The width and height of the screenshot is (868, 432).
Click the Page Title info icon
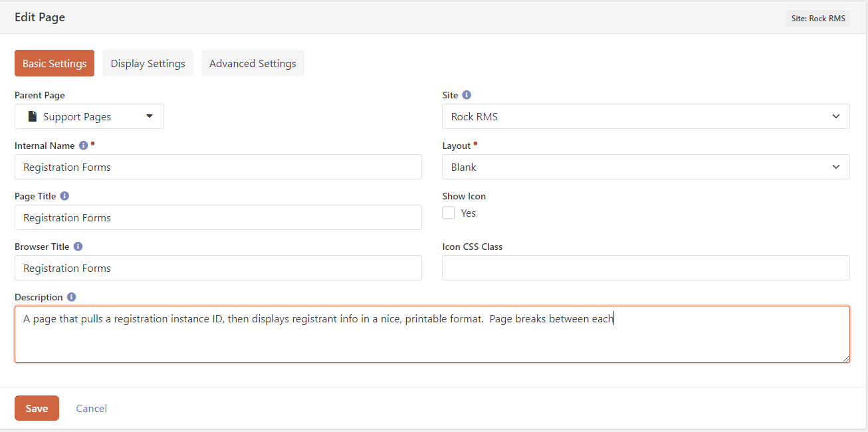[x=64, y=196]
